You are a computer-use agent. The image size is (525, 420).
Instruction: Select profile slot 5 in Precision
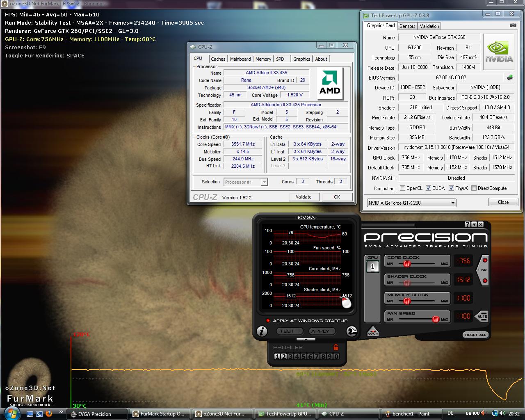tap(303, 356)
